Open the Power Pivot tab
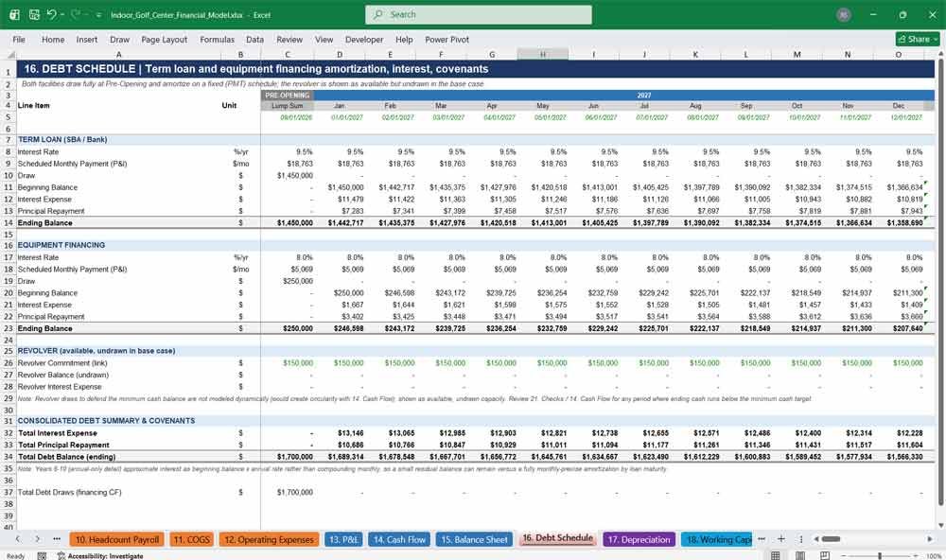946x560 pixels. tap(447, 39)
